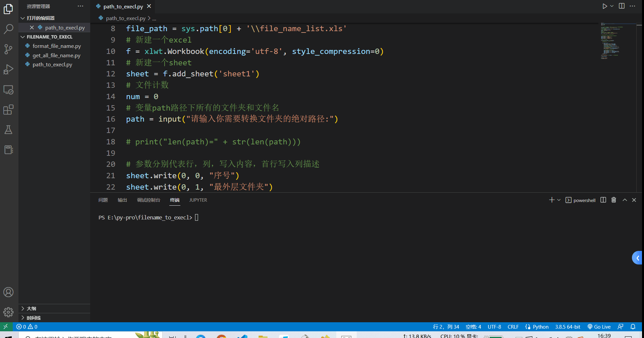This screenshot has height=338, width=644.
Task: Go to line via 行 2, 列 34
Action: point(446,327)
